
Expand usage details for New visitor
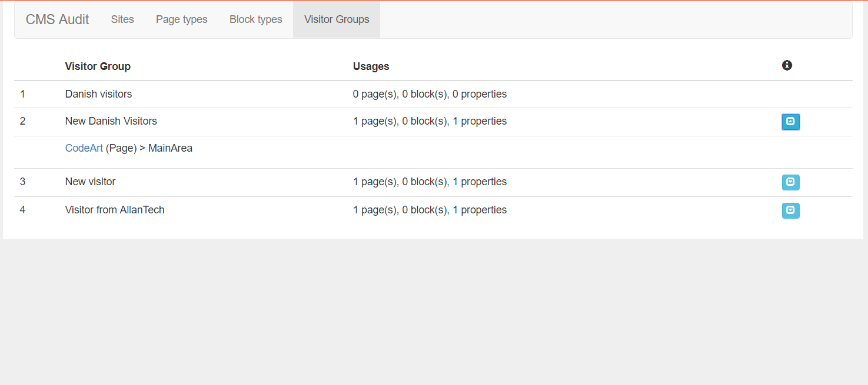point(790,182)
